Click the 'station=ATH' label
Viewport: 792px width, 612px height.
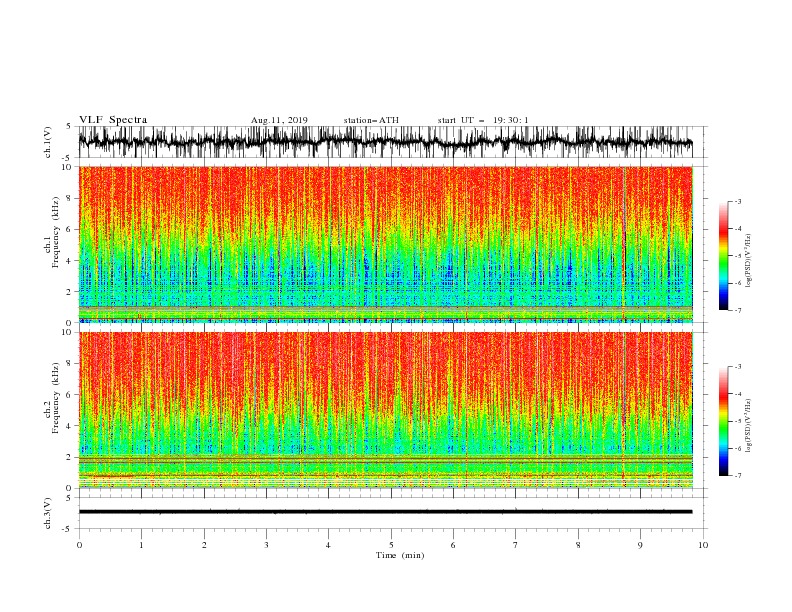pyautogui.click(x=371, y=120)
